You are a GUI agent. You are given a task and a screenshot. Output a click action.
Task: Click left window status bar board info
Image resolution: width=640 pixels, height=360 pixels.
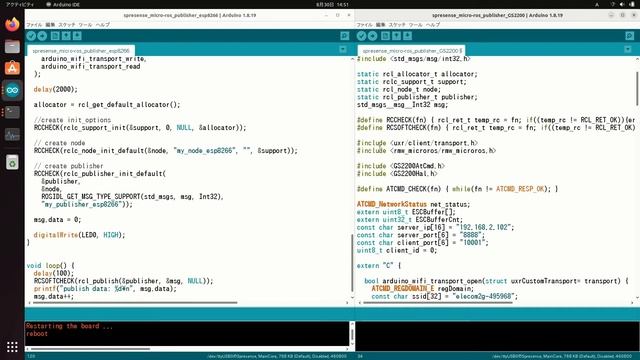[x=277, y=356]
